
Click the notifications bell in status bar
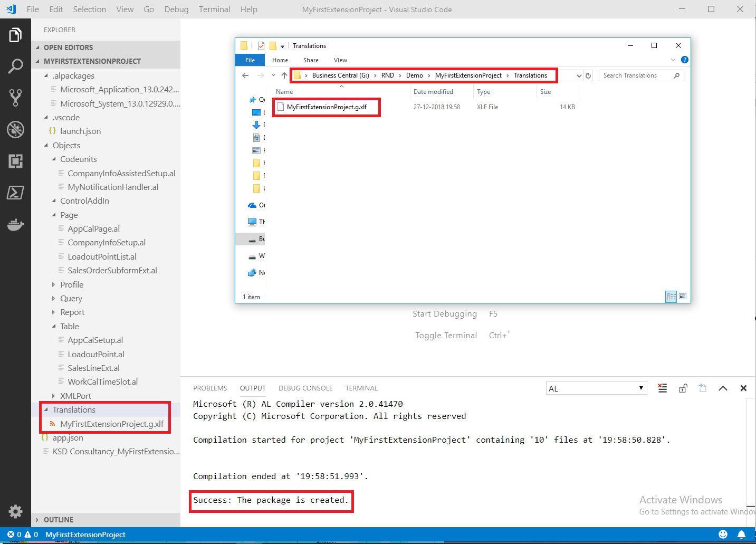(741, 535)
